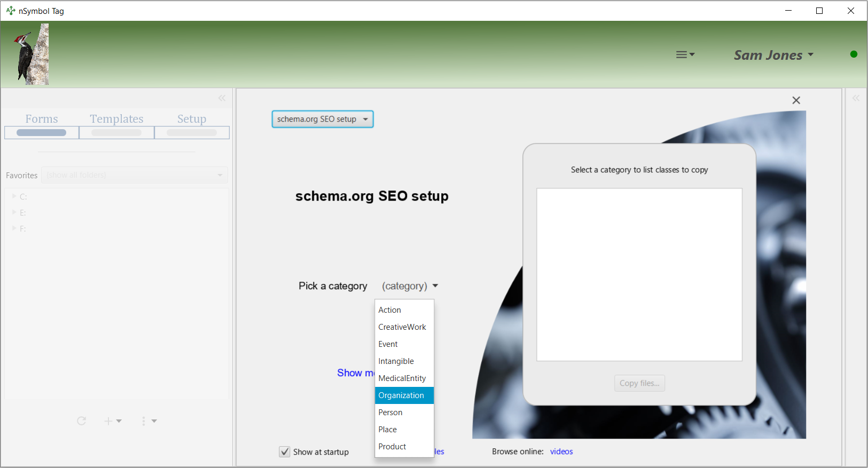Maximize the nSymbol Tag window
The width and height of the screenshot is (868, 468).
click(819, 11)
